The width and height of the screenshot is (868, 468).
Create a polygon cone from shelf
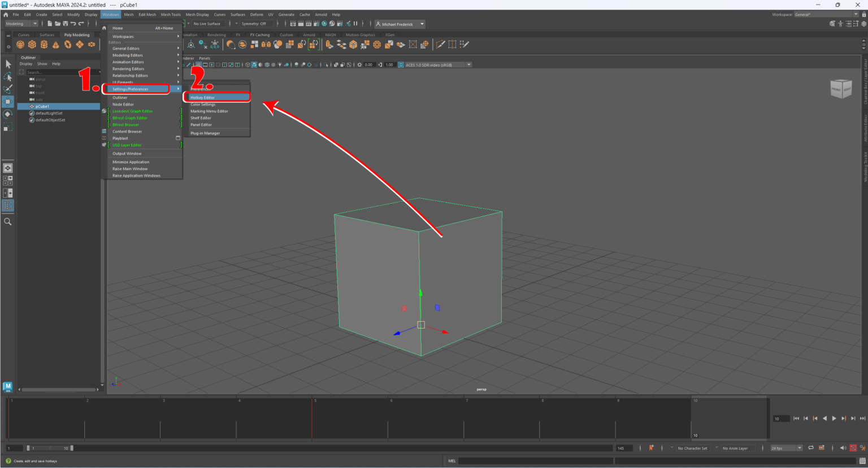(x=56, y=45)
